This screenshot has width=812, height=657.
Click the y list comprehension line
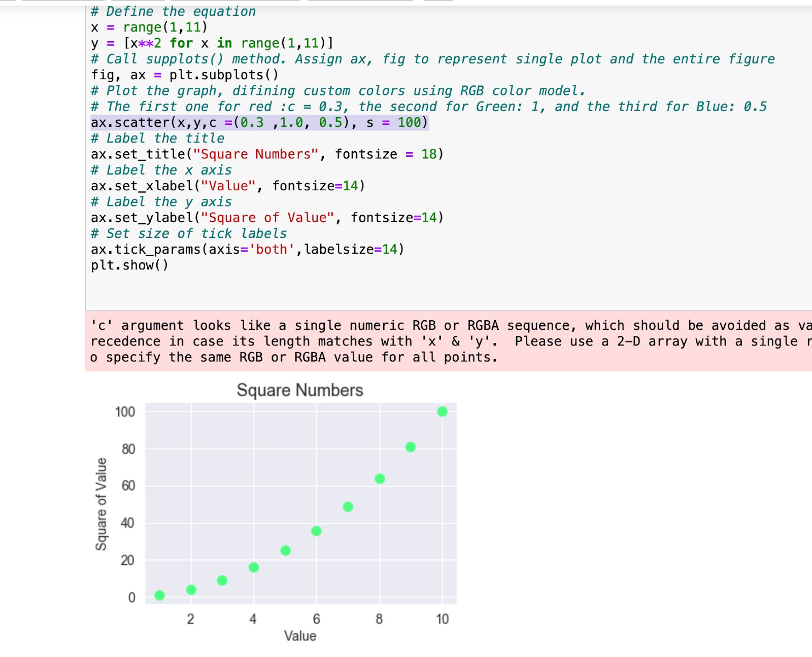(211, 43)
